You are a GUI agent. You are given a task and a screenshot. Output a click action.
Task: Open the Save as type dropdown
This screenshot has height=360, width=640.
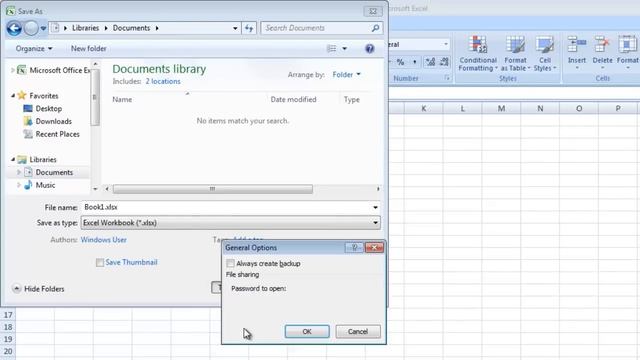231,223
